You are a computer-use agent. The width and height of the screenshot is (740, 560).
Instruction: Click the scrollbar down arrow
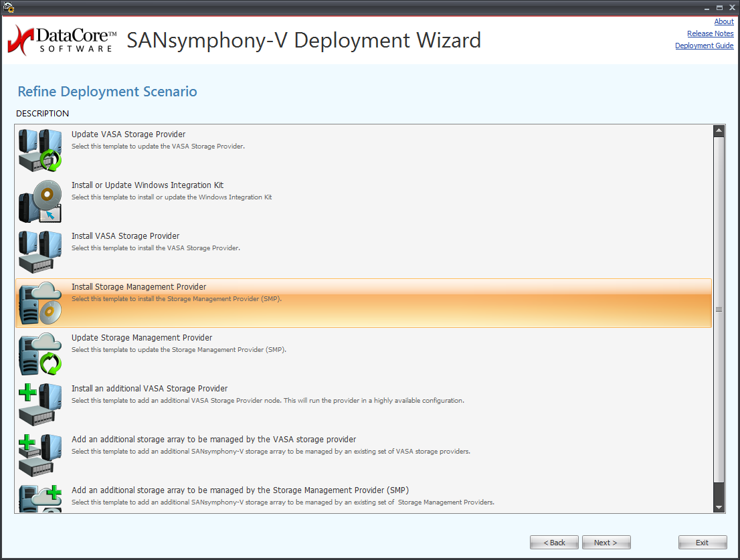[719, 507]
